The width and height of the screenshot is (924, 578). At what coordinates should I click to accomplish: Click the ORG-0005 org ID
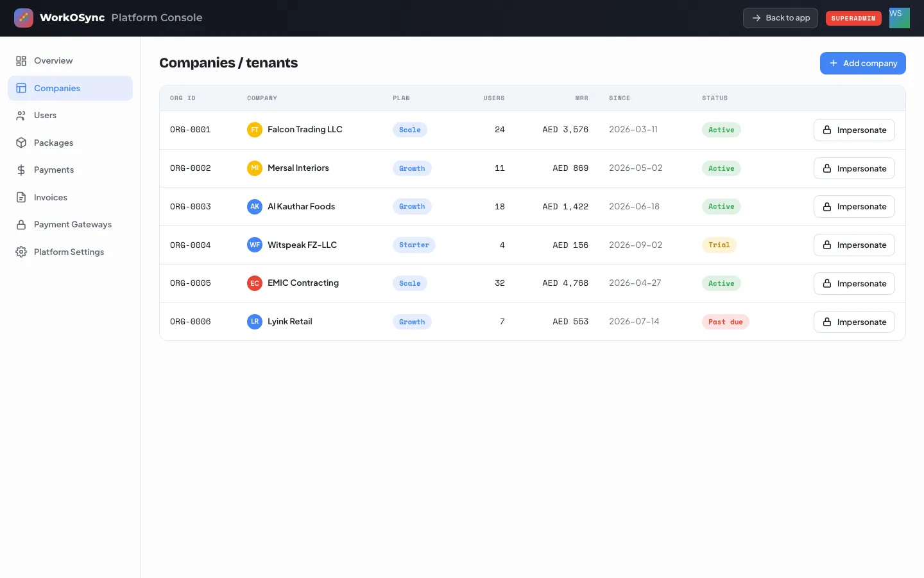pos(191,283)
